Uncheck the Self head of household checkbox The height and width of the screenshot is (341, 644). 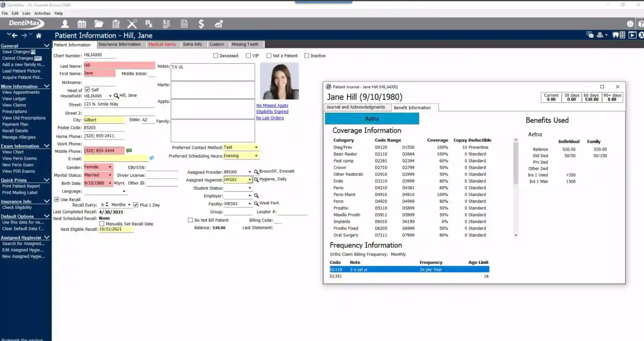coord(87,90)
